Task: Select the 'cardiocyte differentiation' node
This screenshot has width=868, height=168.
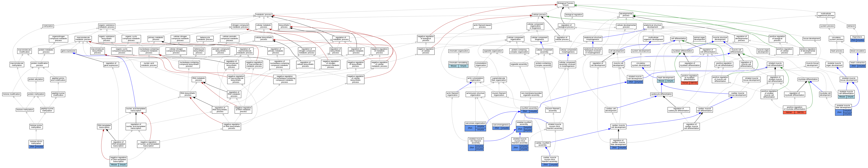Action: (x=661, y=94)
